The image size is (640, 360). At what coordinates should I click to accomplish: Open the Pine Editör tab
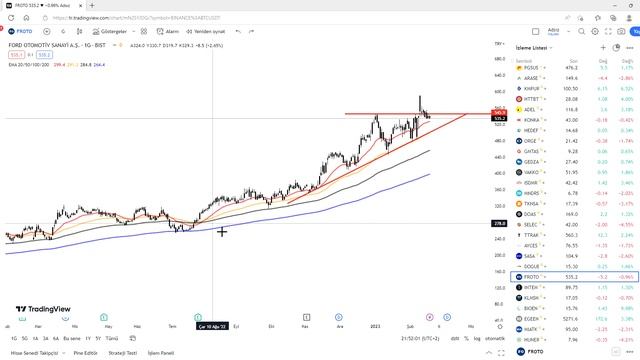pyautogui.click(x=85, y=353)
